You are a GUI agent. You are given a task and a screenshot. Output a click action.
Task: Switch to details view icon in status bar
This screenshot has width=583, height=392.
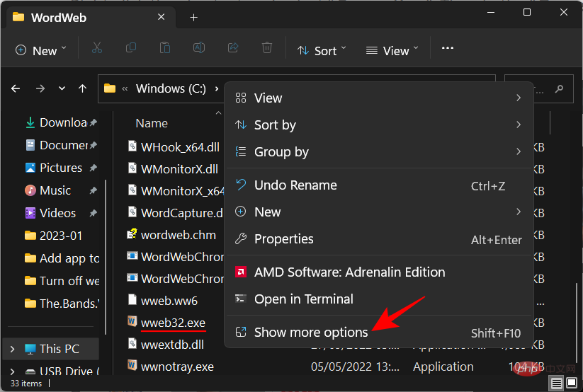[x=557, y=383]
